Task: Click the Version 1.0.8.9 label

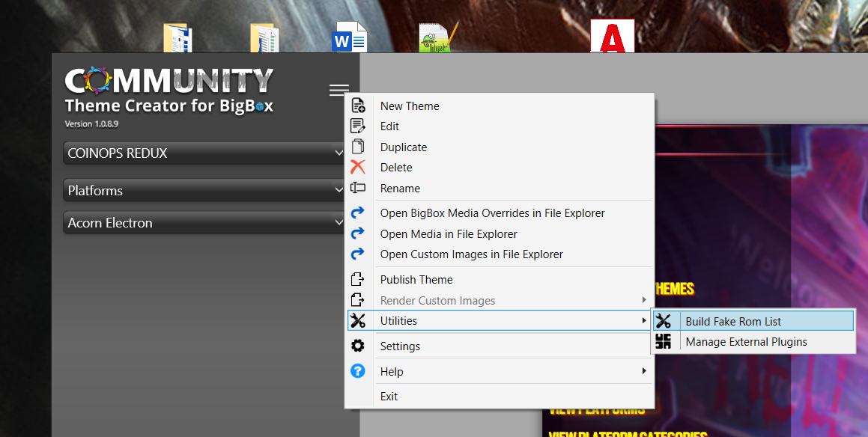Action: point(91,124)
